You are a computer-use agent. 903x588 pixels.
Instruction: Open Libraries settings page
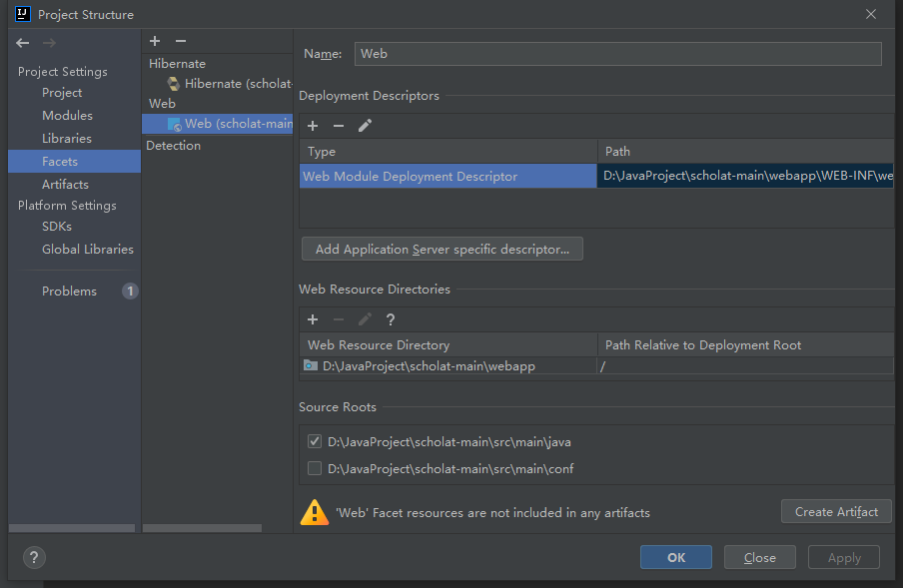67,139
